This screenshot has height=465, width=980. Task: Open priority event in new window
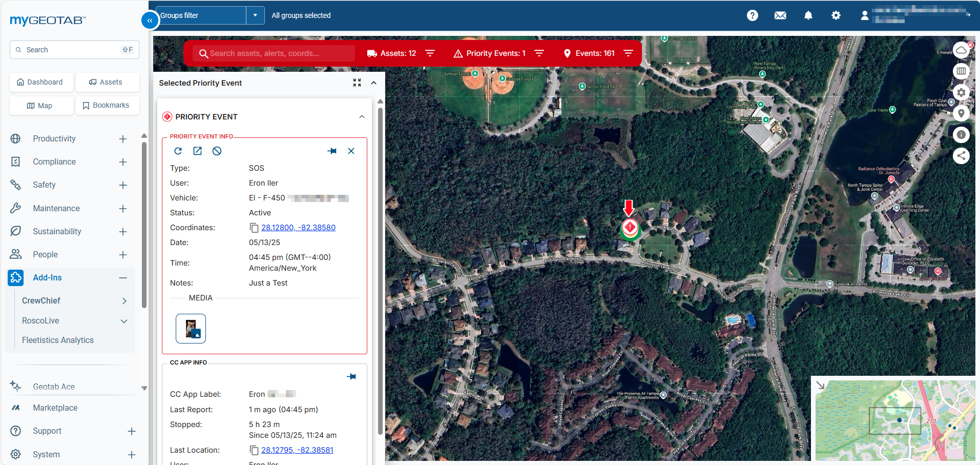[197, 151]
